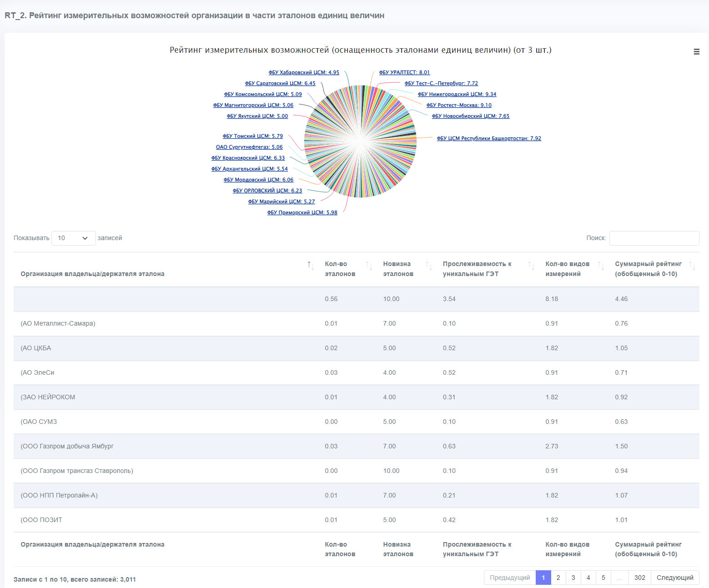
Task: Sort by organization name arrows icon
Action: 311,266
